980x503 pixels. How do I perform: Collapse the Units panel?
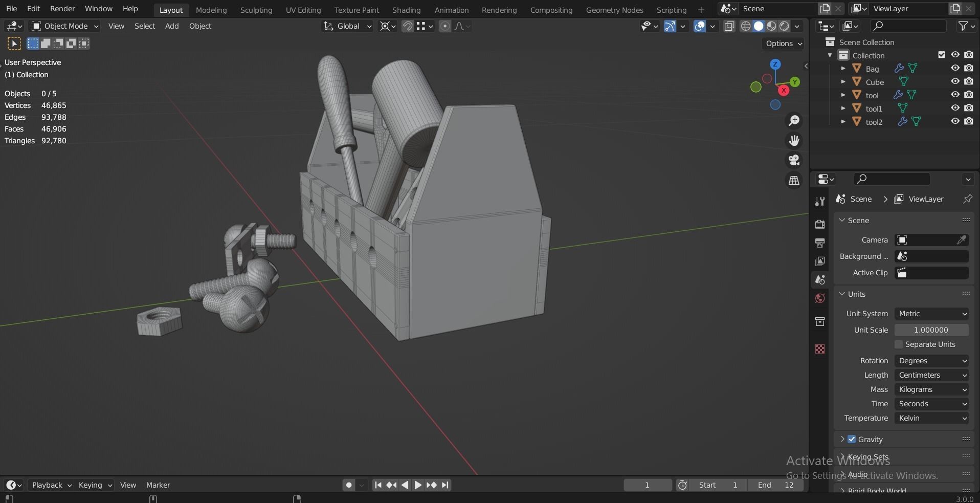[842, 294]
